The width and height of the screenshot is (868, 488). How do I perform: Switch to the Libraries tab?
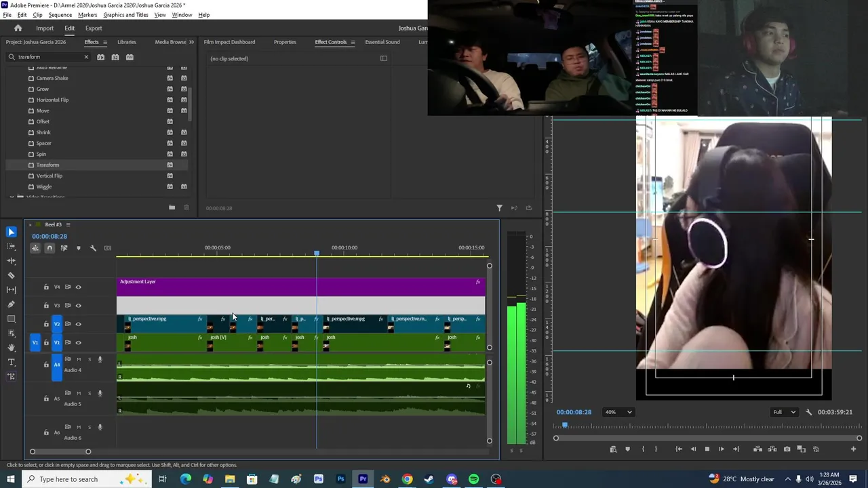point(127,42)
